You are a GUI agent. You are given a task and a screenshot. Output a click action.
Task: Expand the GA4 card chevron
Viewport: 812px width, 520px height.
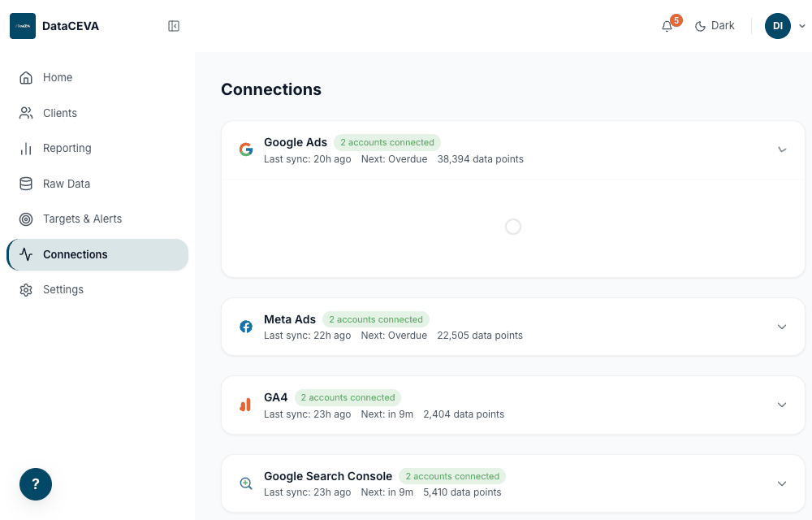tap(782, 405)
